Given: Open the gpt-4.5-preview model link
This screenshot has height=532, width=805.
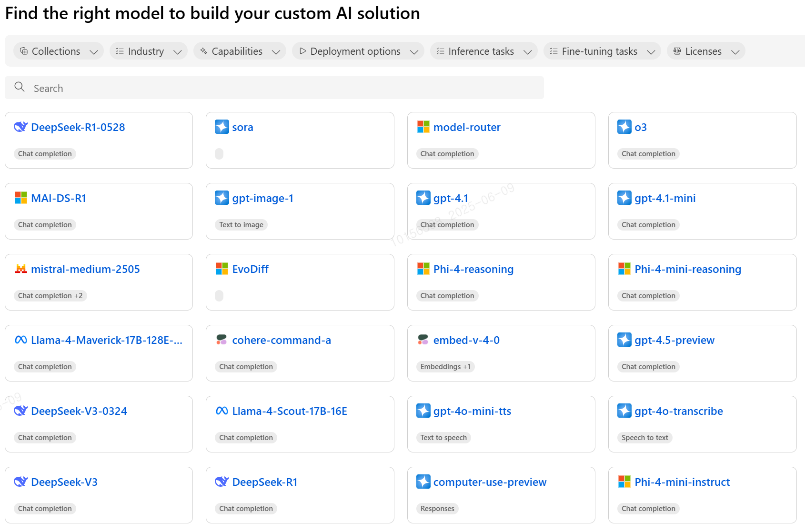Looking at the screenshot, I should pyautogui.click(x=674, y=340).
